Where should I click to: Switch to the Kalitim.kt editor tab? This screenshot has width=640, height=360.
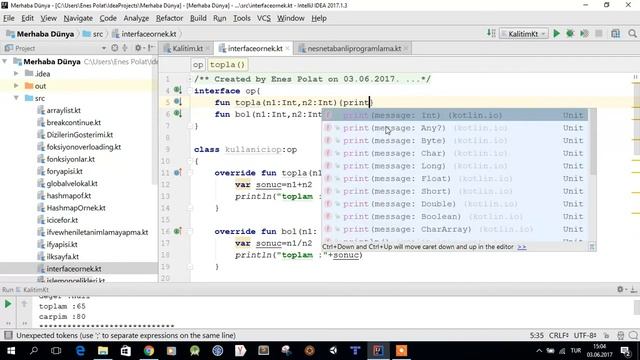pos(187,48)
